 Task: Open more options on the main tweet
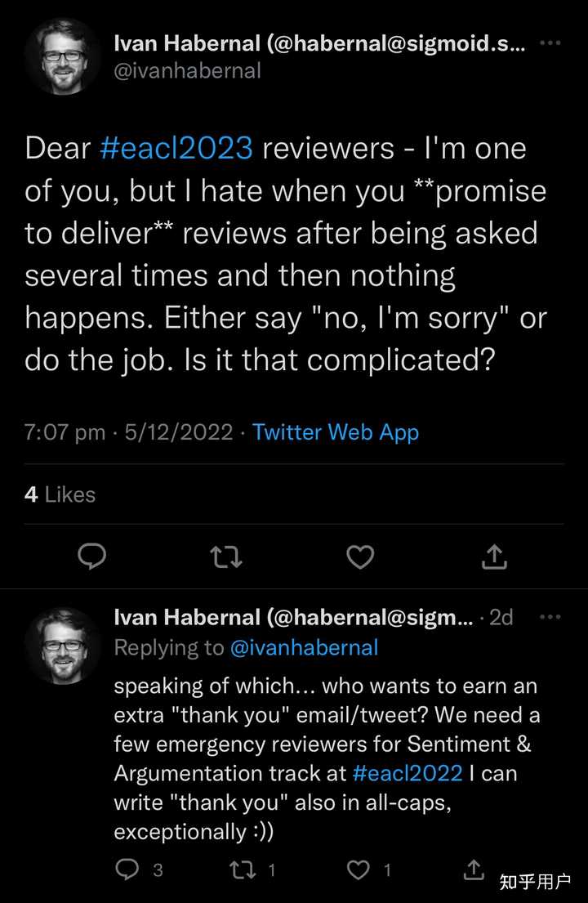(550, 43)
